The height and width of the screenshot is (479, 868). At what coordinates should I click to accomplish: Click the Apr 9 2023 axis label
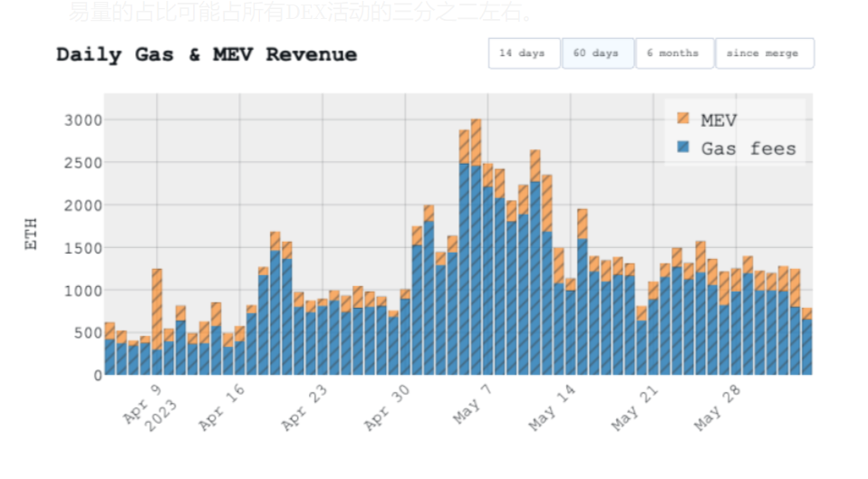(x=150, y=408)
